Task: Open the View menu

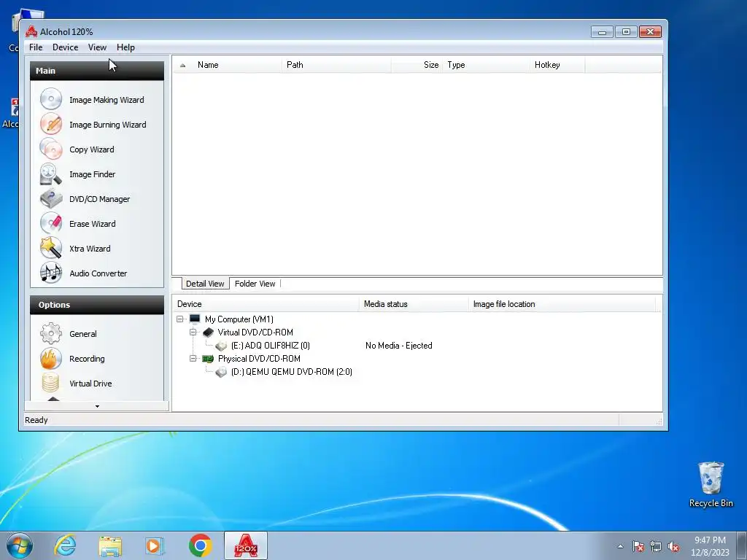Action: coord(97,47)
